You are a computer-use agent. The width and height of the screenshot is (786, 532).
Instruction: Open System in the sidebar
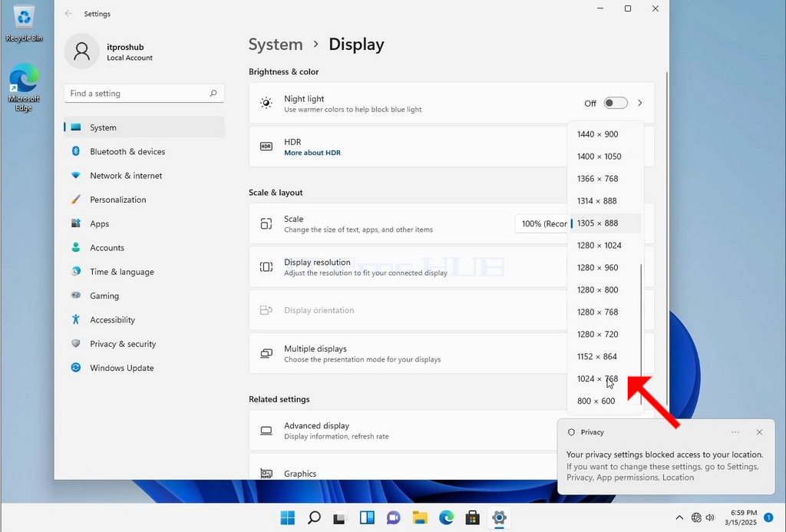point(144,127)
